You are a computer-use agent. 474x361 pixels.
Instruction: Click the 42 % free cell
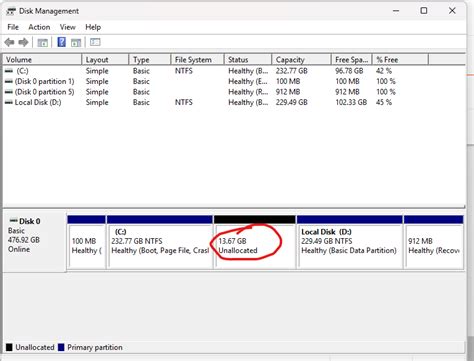(384, 71)
